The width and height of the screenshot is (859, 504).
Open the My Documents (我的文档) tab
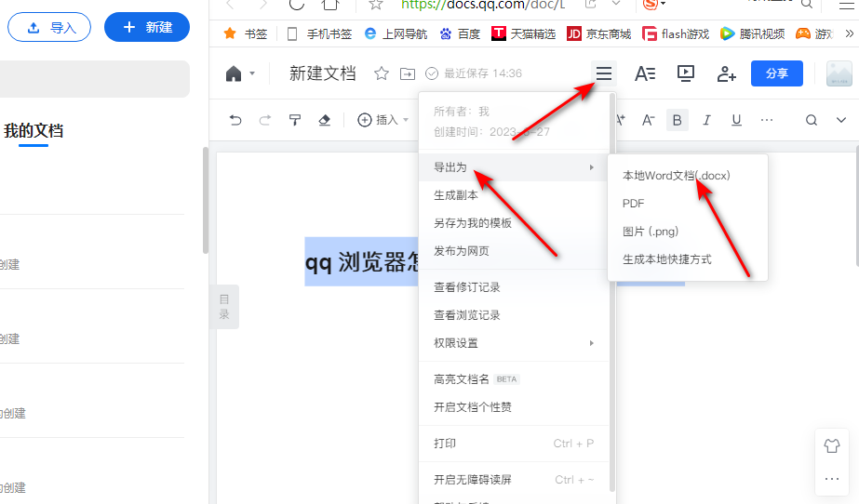pyautogui.click(x=34, y=131)
